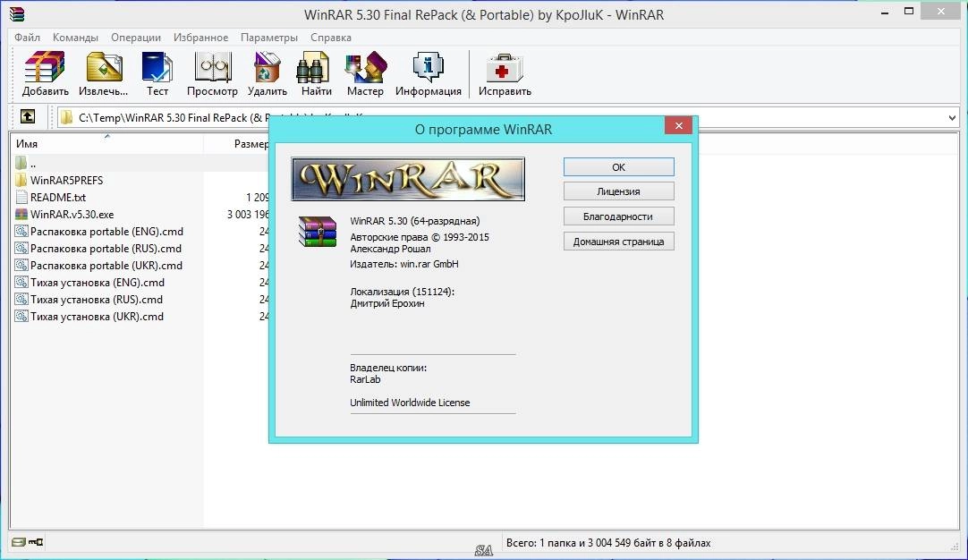Image resolution: width=968 pixels, height=560 pixels.
Task: Open the Параметры menu
Action: click(269, 37)
